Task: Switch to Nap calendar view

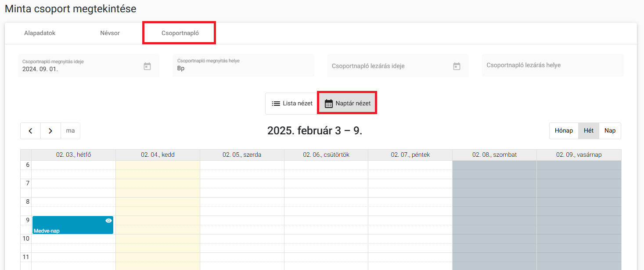Action: point(610,131)
